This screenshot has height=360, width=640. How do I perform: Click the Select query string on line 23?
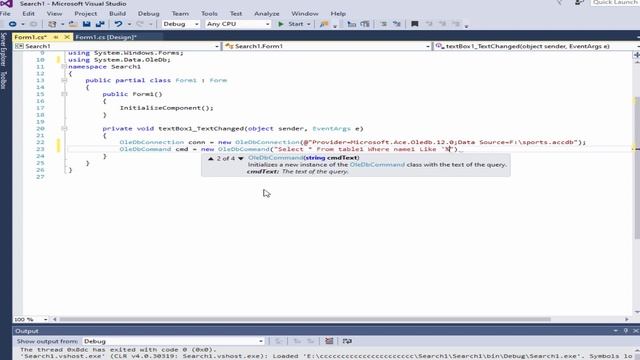coord(365,149)
